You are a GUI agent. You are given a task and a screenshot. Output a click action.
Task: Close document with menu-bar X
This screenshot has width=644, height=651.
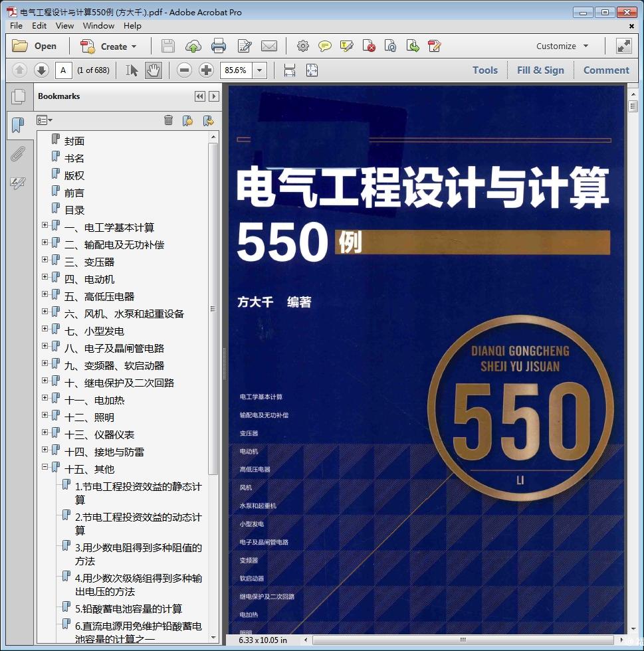(631, 26)
